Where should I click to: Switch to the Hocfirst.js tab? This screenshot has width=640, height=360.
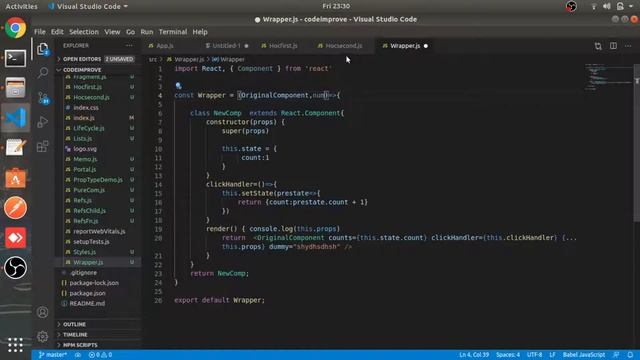[x=282, y=46]
